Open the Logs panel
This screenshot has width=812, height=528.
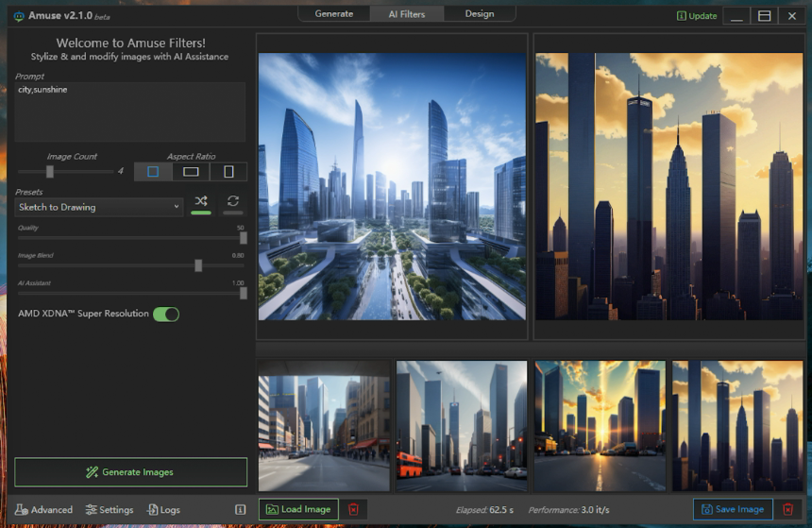pos(163,509)
